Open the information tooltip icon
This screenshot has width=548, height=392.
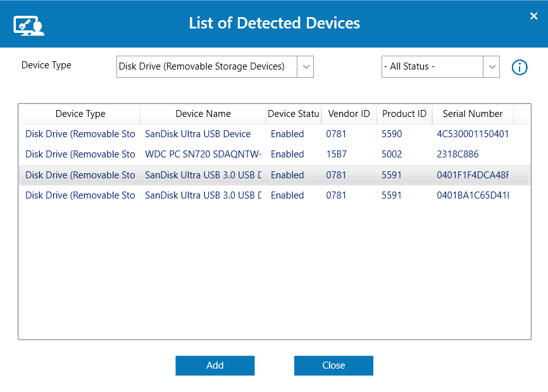520,67
